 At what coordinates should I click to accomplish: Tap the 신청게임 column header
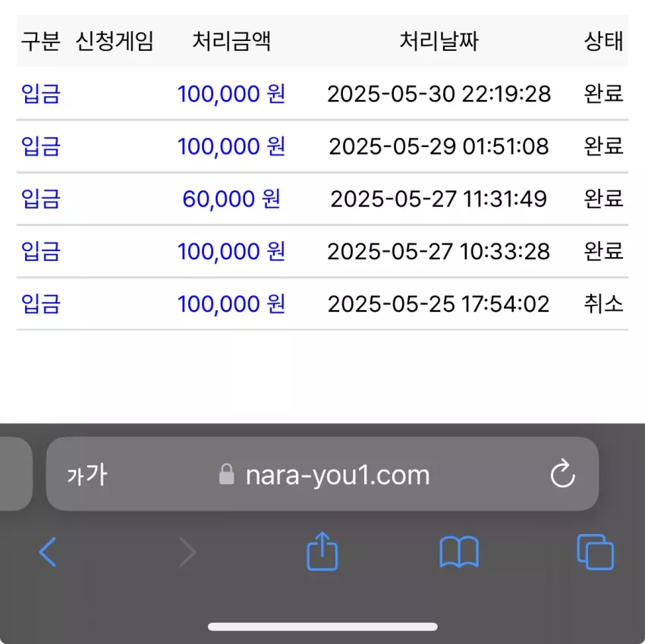coord(115,41)
